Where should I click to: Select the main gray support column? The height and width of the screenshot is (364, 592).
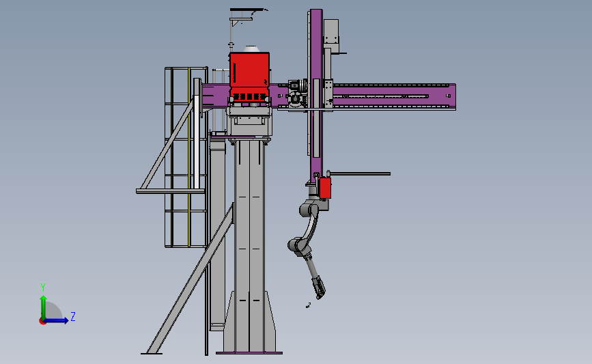tap(249, 245)
